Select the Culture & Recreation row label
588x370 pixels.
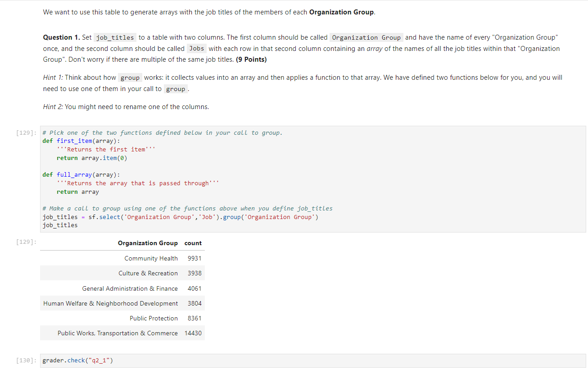pos(148,273)
